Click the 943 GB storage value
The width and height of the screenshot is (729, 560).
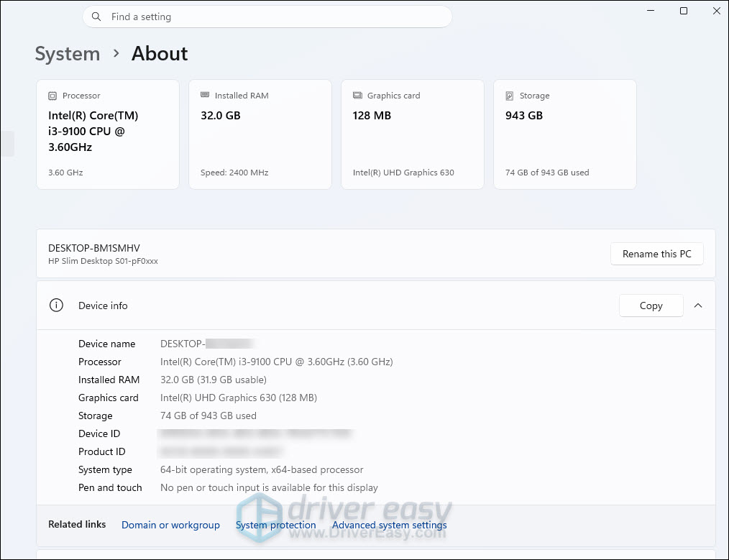tap(524, 116)
